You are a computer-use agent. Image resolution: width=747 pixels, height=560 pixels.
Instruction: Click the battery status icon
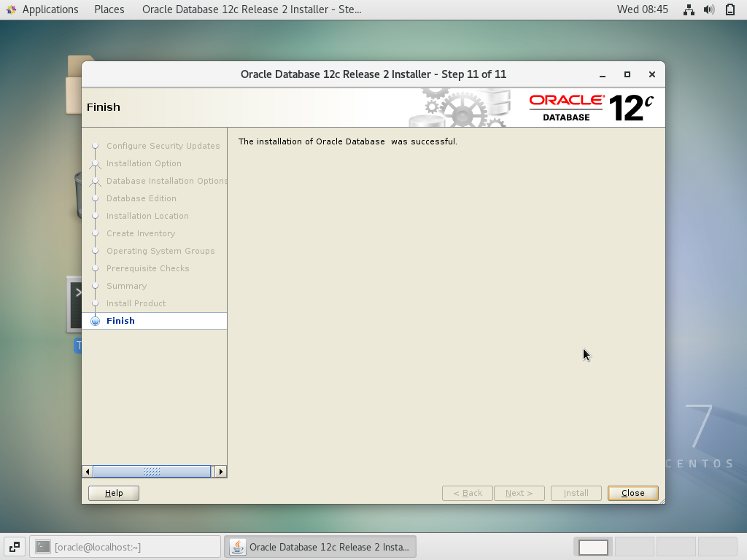[729, 9]
